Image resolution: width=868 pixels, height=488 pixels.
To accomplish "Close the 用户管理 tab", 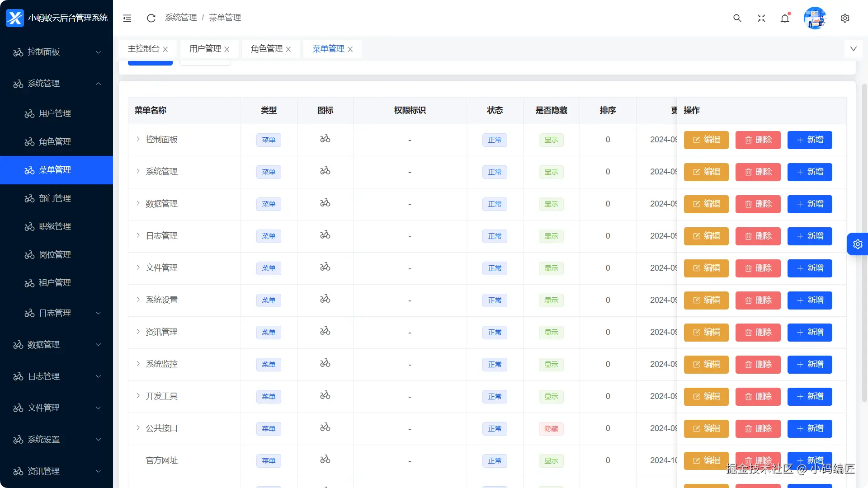I will [x=227, y=49].
